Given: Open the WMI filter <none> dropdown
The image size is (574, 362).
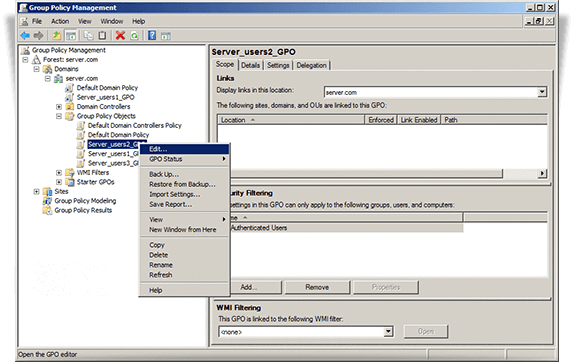Looking at the screenshot, I should [388, 332].
